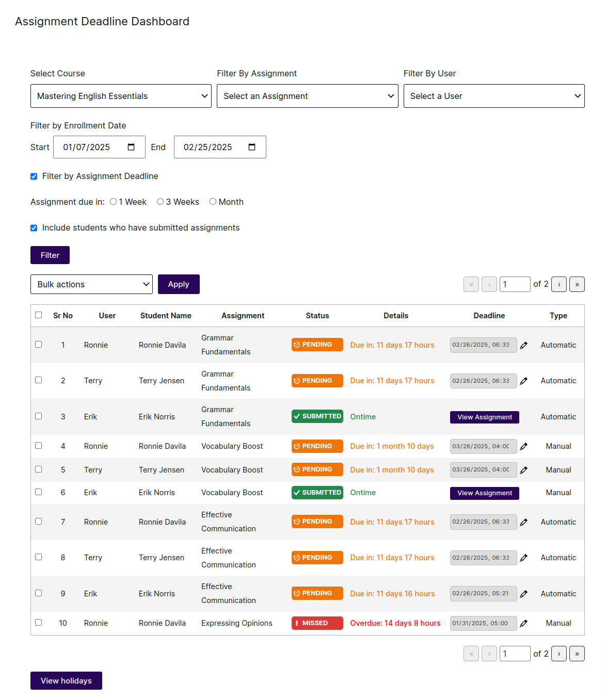Viewport: 607px width, 700px height.
Task: Open the Select Course dropdown
Action: pos(121,96)
